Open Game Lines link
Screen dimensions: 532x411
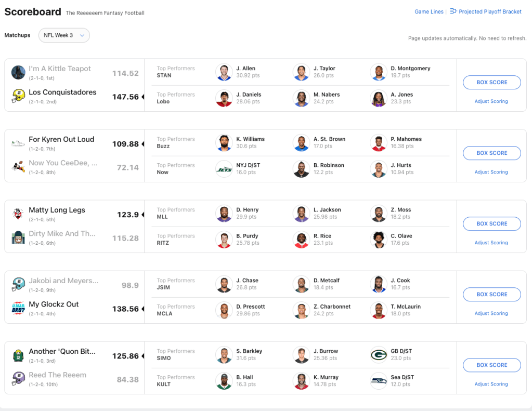coord(429,11)
